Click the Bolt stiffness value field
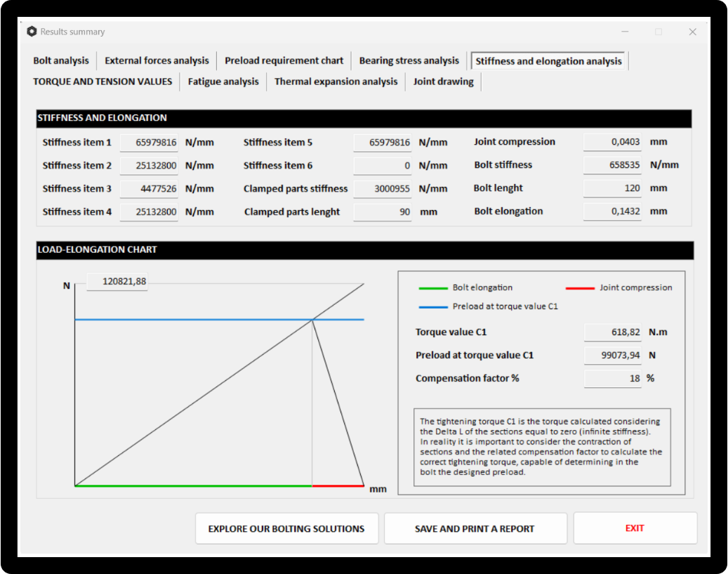 click(612, 165)
